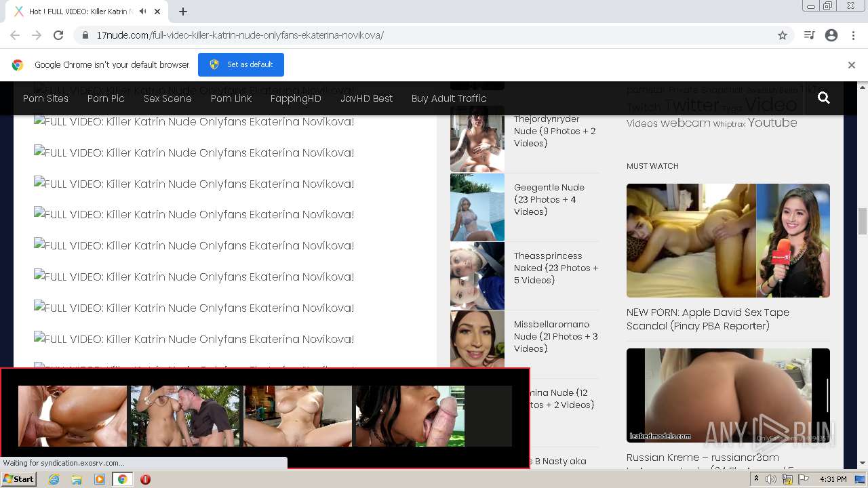Viewport: 868px width, 488px height.
Task: Open Windows Explorer folder from the taskbar
Action: click(x=77, y=479)
